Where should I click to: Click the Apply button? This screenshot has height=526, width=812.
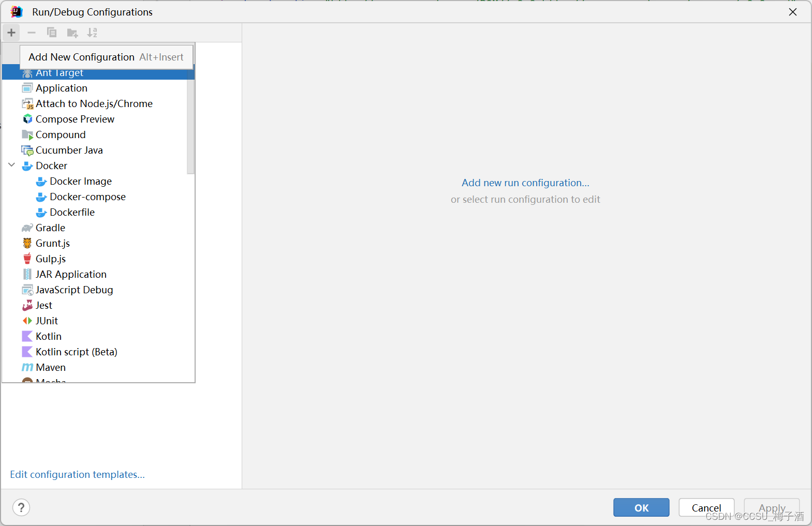[772, 507]
